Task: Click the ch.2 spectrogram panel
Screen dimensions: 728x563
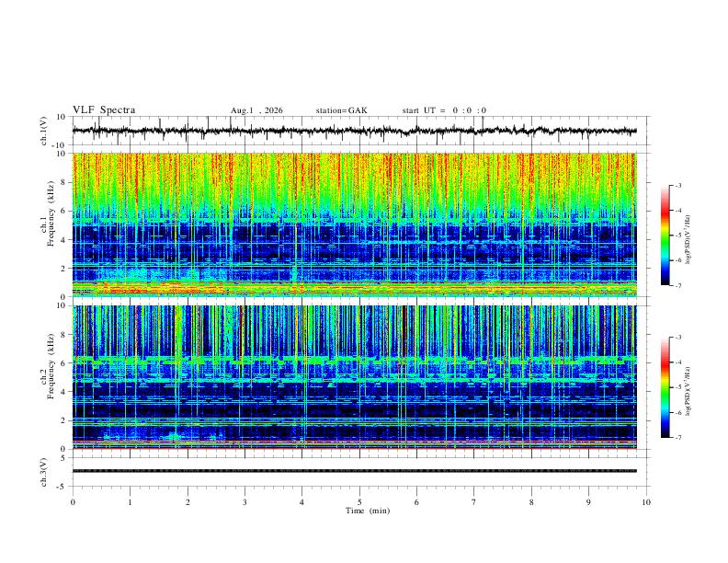Action: click(354, 377)
